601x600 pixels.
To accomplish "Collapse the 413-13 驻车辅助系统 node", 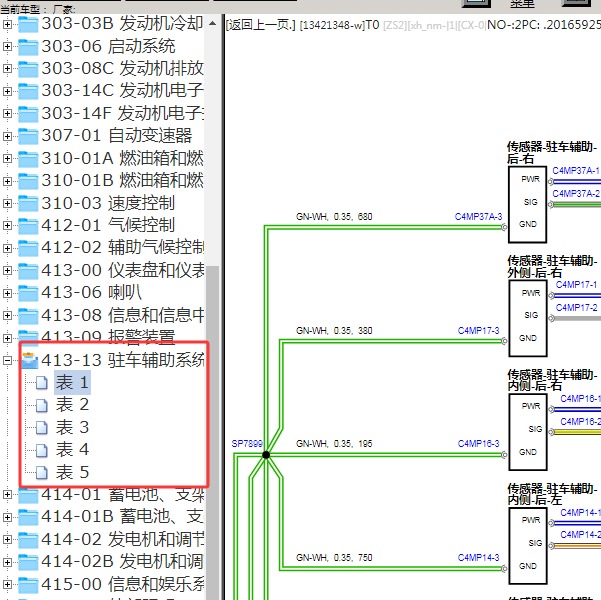I will point(7,360).
